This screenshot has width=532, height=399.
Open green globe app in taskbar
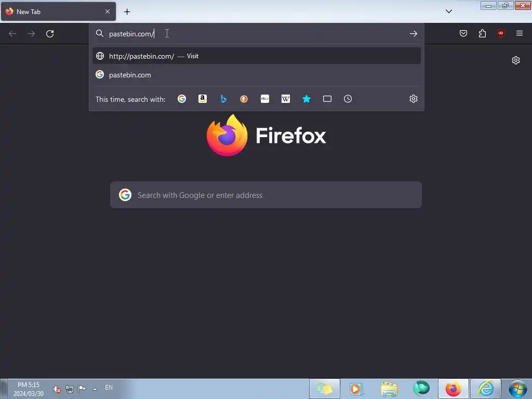tap(421, 389)
